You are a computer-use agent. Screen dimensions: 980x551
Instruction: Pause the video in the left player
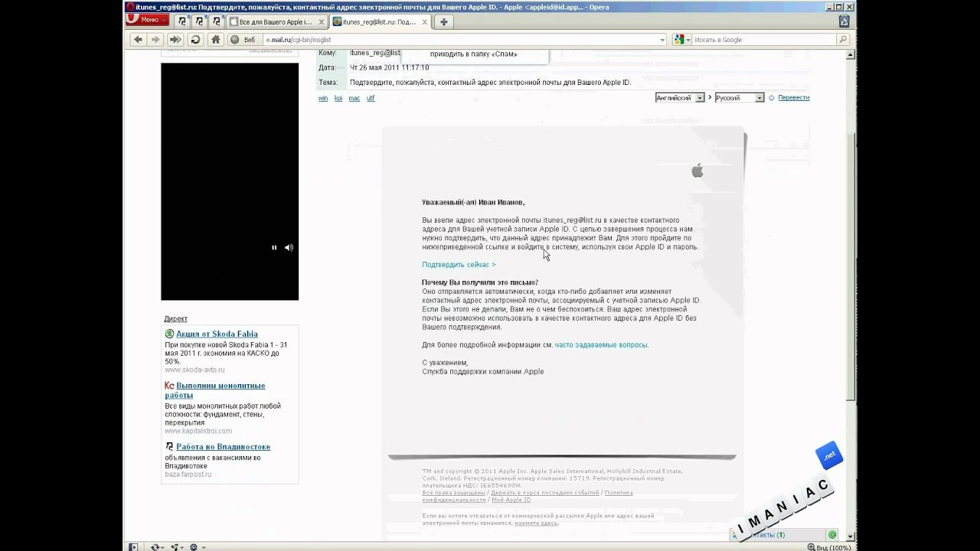pyautogui.click(x=274, y=248)
